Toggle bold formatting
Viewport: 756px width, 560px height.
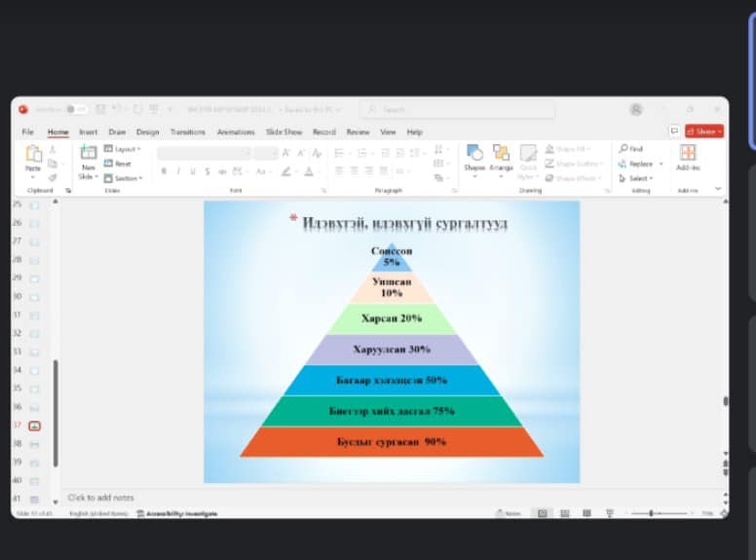[163, 171]
